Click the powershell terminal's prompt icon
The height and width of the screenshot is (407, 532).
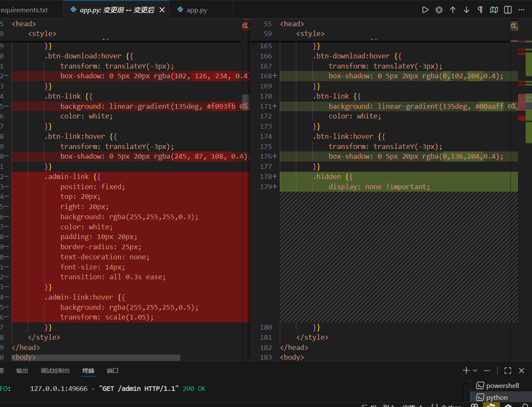point(480,385)
